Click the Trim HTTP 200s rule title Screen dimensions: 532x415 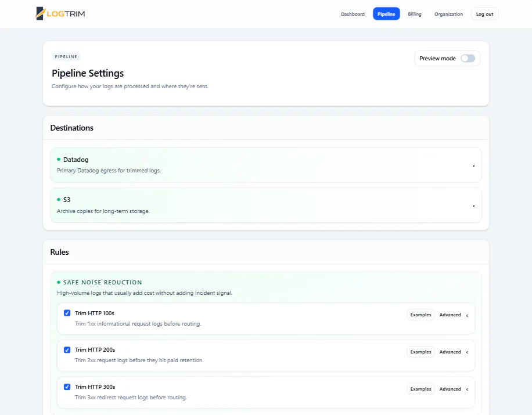pos(95,349)
